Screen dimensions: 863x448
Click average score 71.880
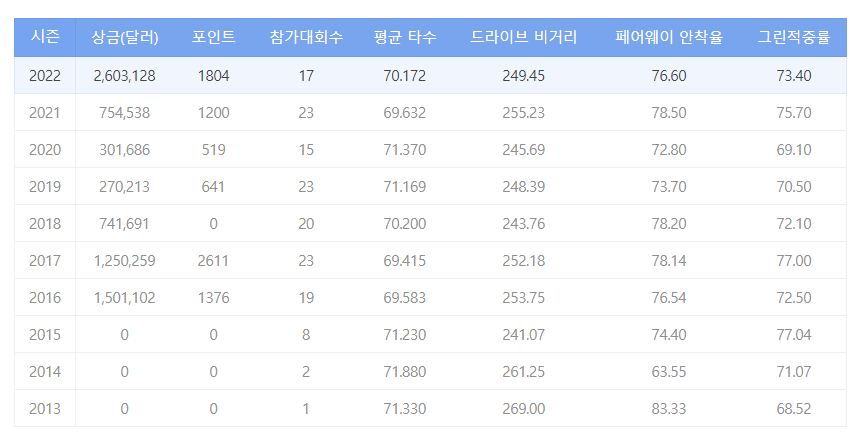[x=405, y=371]
